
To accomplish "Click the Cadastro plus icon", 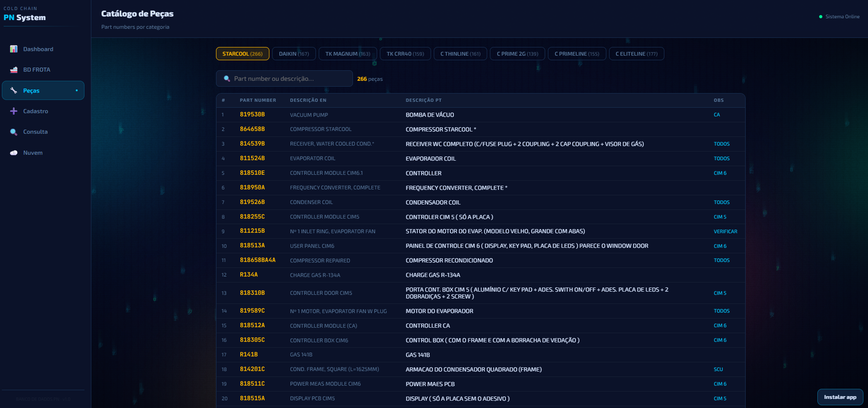I will (x=14, y=111).
